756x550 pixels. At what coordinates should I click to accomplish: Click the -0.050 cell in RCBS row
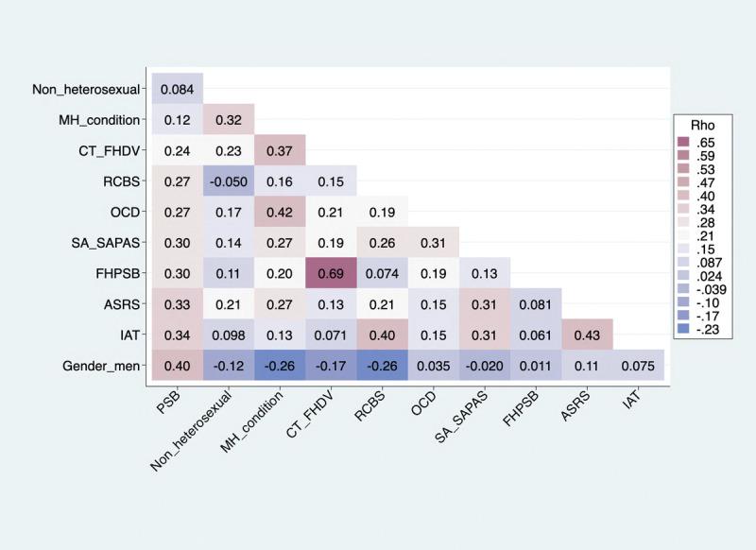pos(229,181)
